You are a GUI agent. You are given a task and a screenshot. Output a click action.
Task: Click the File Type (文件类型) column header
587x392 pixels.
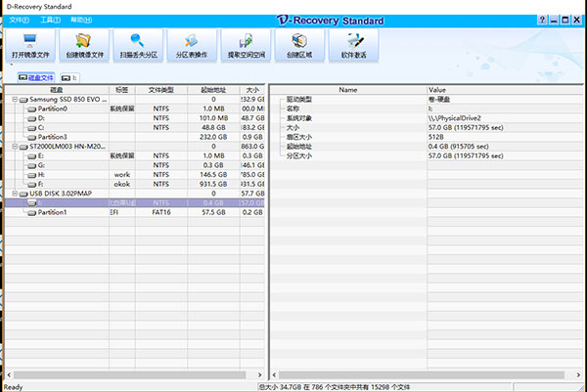click(x=159, y=89)
